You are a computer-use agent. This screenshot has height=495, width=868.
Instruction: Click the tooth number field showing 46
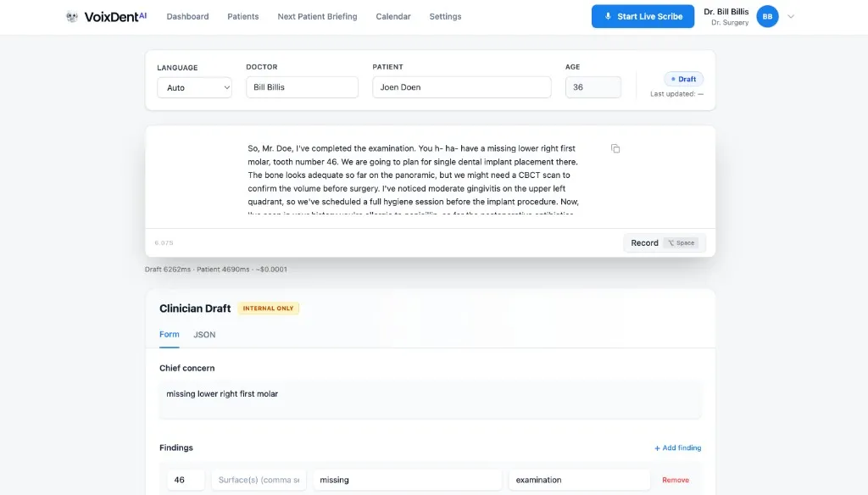pos(186,480)
